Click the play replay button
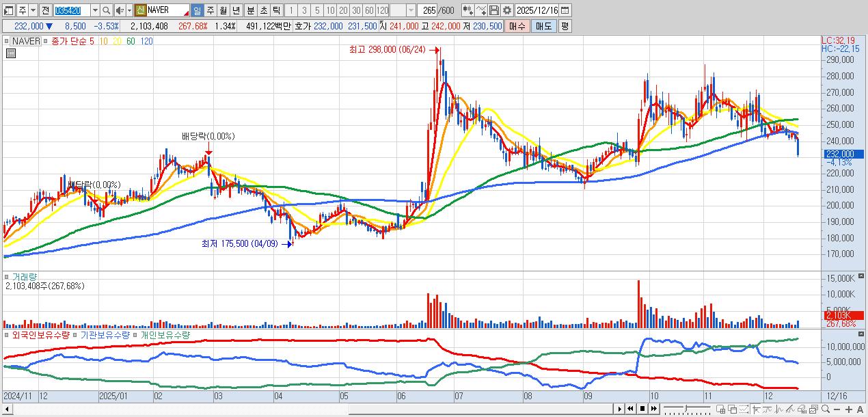The height and width of the screenshot is (417, 868). pyautogui.click(x=620, y=409)
